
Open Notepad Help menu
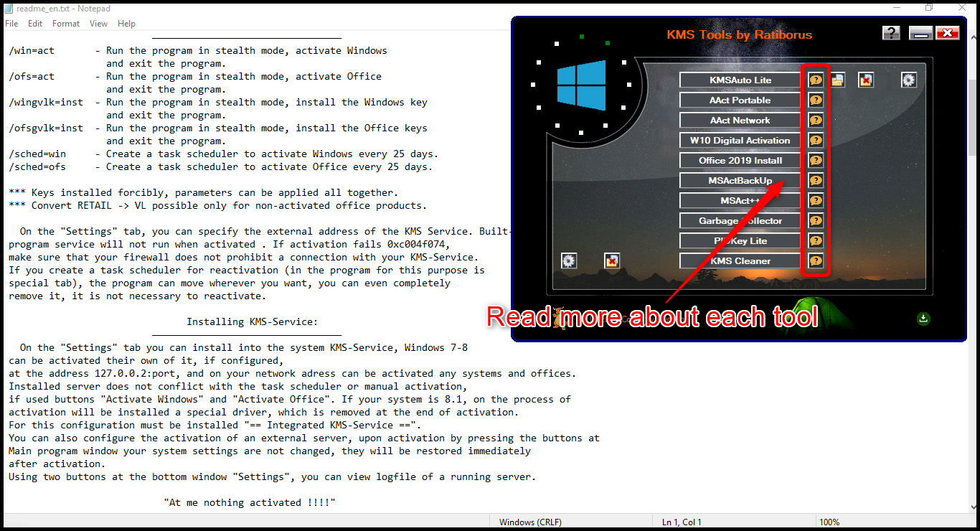(126, 24)
